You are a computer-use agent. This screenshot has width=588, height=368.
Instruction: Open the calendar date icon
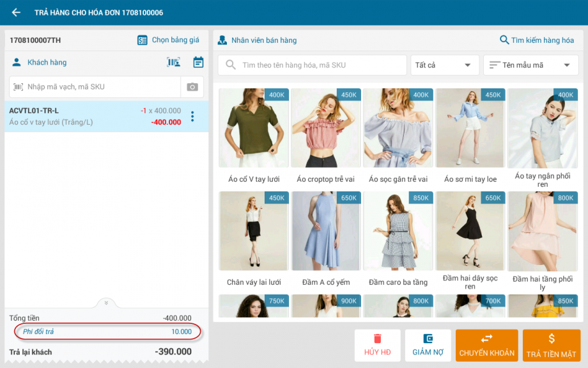pos(198,62)
